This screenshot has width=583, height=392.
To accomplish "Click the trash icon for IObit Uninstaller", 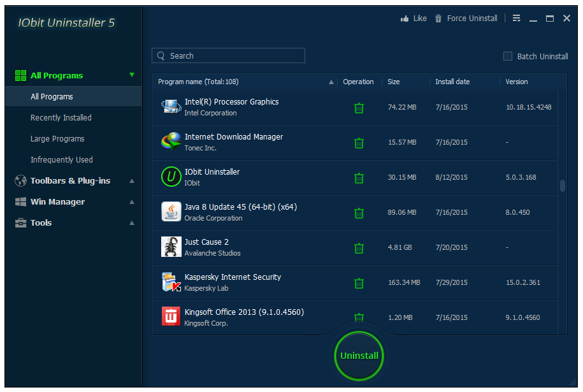I will click(359, 178).
